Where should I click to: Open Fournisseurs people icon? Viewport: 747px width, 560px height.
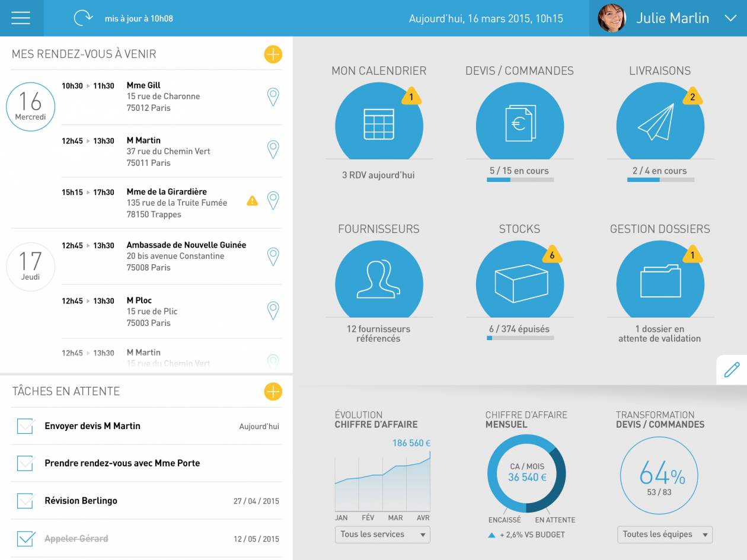[379, 279]
